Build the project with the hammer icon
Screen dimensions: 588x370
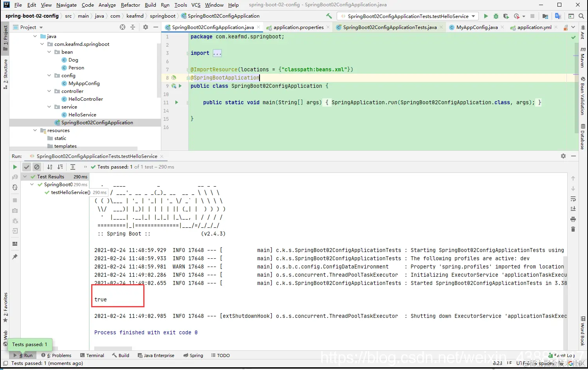click(329, 16)
